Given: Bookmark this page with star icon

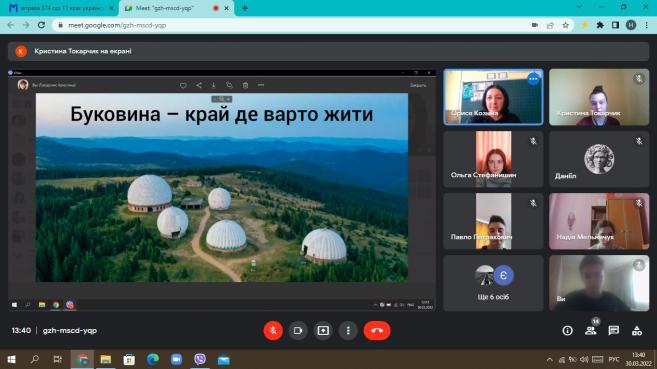Looking at the screenshot, I should [566, 25].
